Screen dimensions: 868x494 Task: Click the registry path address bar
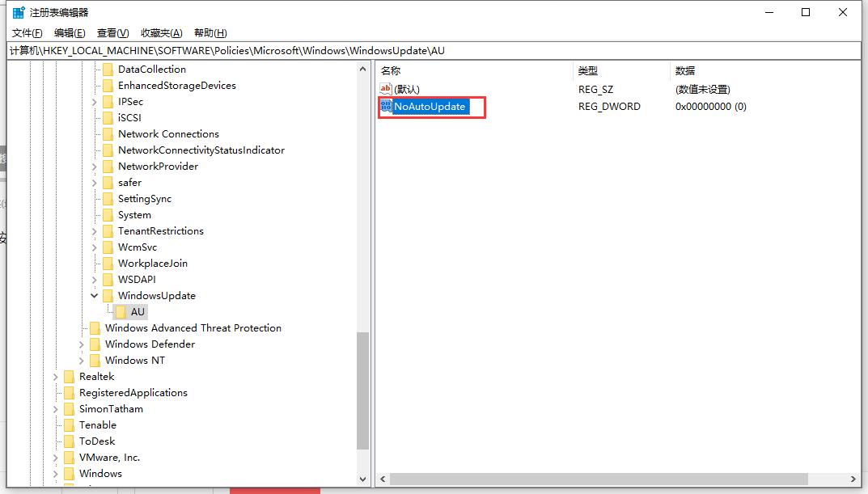pyautogui.click(x=434, y=51)
